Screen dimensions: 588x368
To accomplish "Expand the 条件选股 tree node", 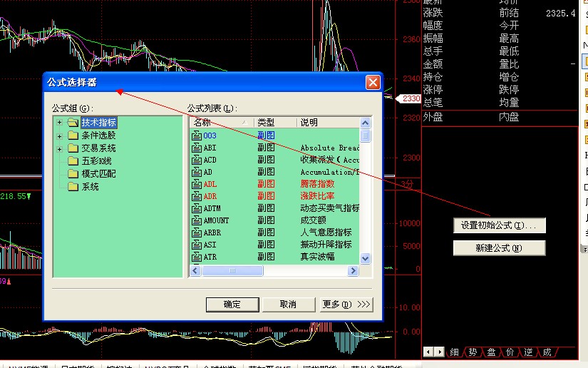I will (59, 136).
